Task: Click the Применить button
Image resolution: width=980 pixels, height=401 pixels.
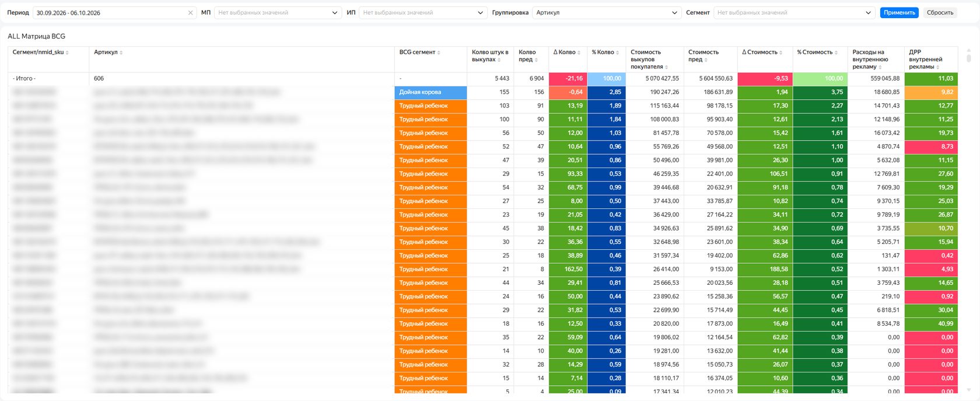Action: point(899,13)
